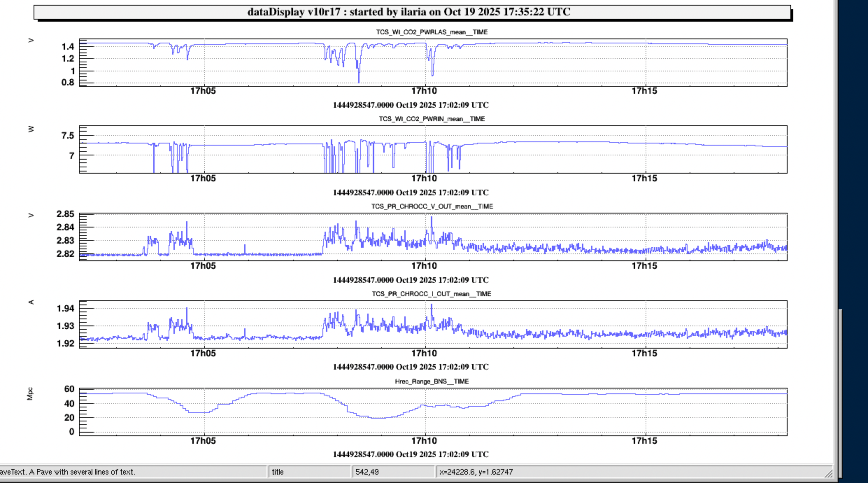868x483 pixels.
Task: Click the Mpc y-axis unit label
Action: [30, 394]
